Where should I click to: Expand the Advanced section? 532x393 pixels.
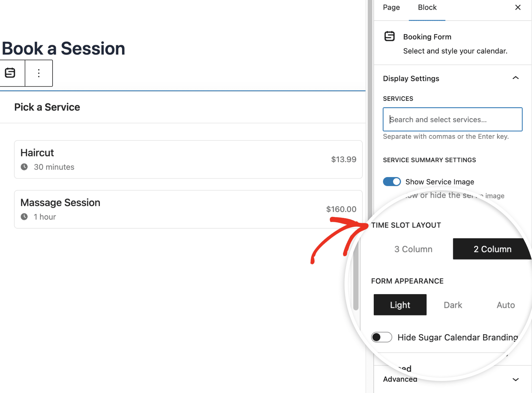[x=515, y=379]
